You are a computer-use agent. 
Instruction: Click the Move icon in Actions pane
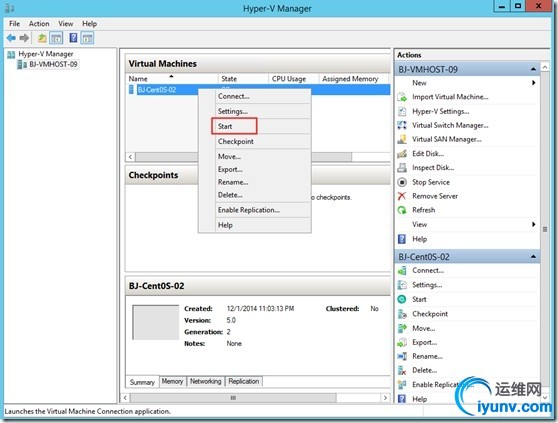pos(402,328)
